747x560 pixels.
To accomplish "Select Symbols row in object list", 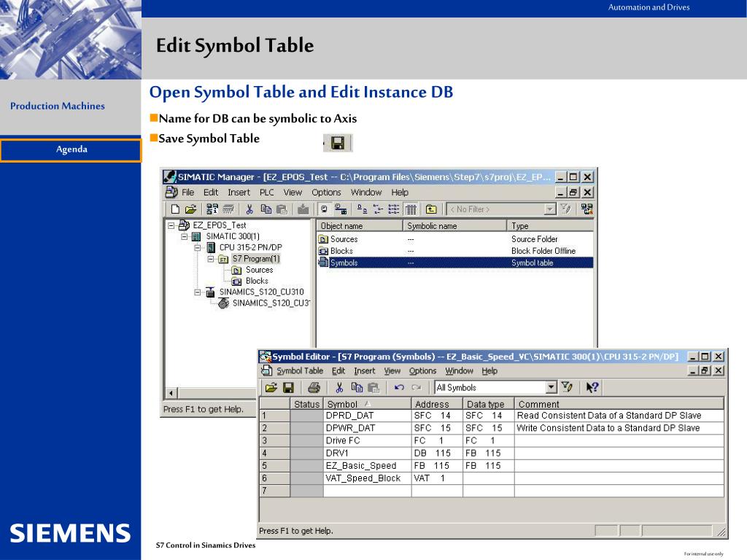I will click(455, 262).
